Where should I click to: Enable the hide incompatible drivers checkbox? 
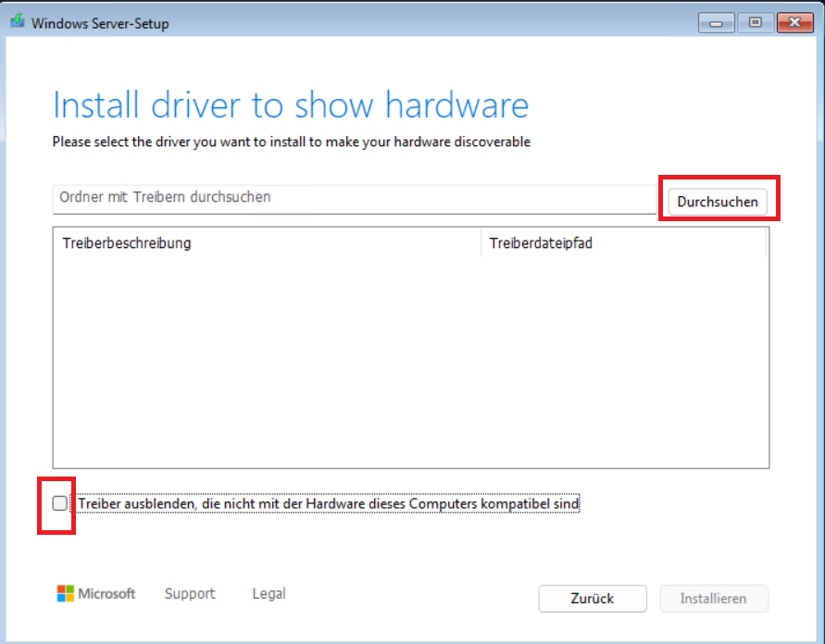(x=60, y=503)
